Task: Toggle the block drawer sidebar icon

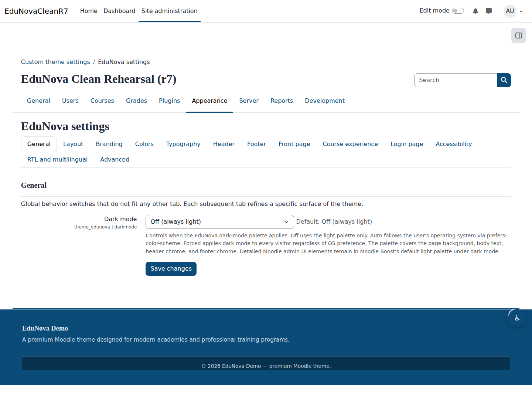Action: pyautogui.click(x=519, y=35)
